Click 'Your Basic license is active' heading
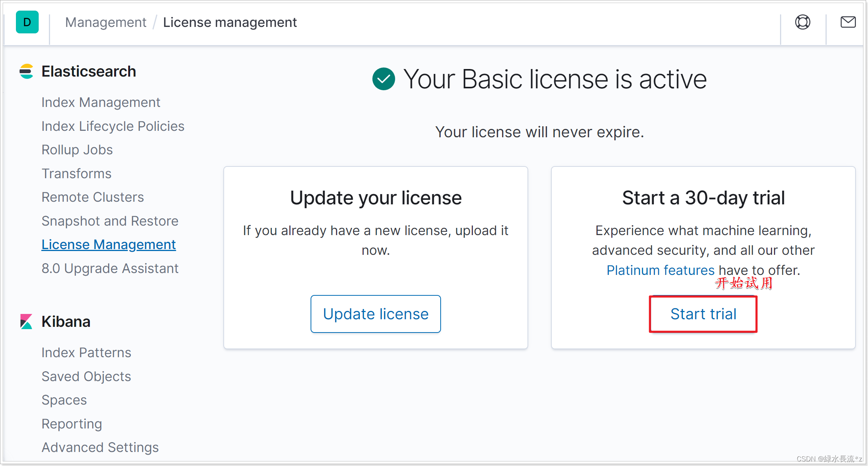This screenshot has width=868, height=466. click(x=555, y=79)
